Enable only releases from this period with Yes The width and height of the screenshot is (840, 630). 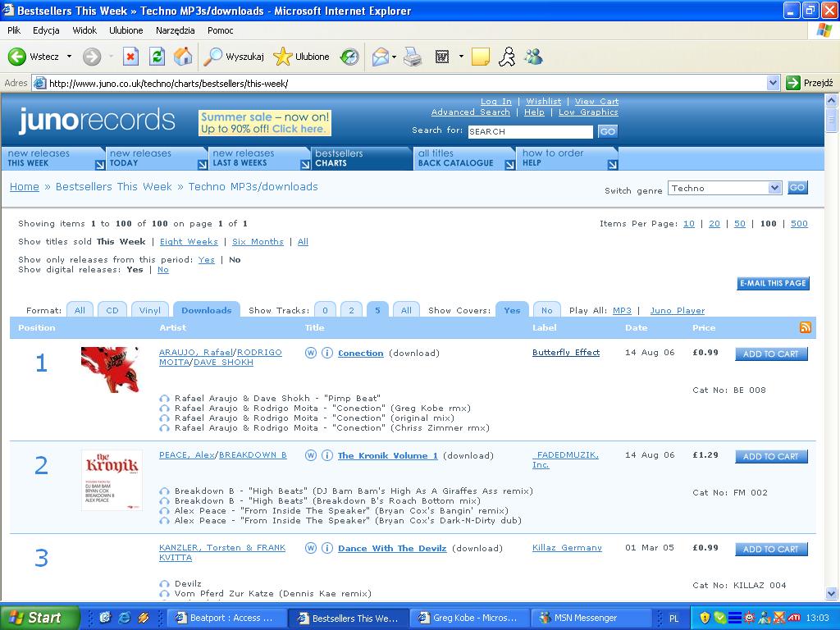click(206, 260)
